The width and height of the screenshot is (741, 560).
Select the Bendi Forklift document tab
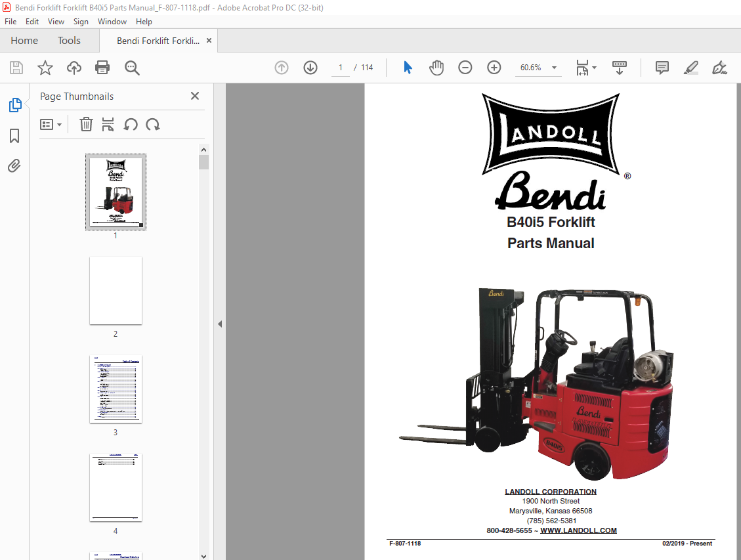(x=158, y=41)
